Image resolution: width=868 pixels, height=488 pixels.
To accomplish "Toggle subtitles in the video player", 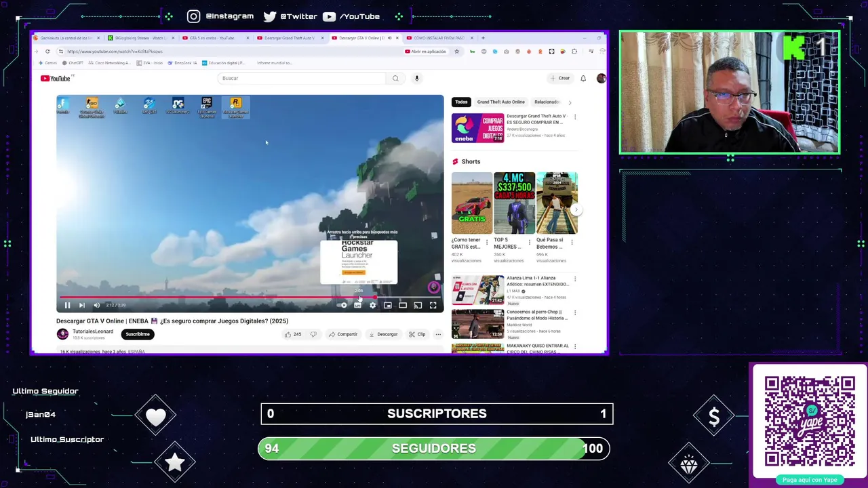I will [x=358, y=306].
